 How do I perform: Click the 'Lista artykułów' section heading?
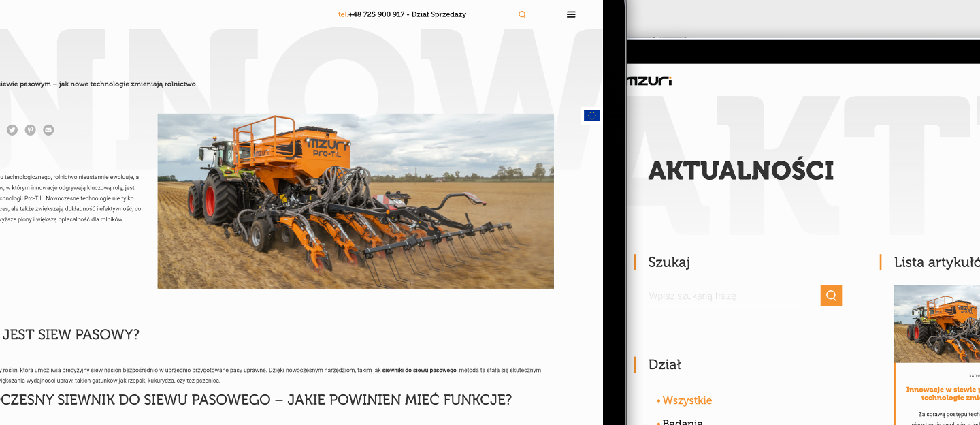(x=937, y=262)
